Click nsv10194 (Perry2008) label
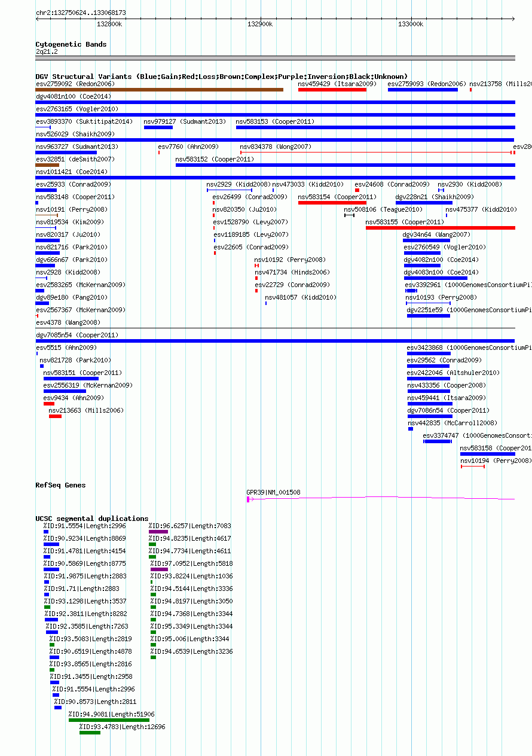This screenshot has width=532, height=756. [496, 461]
